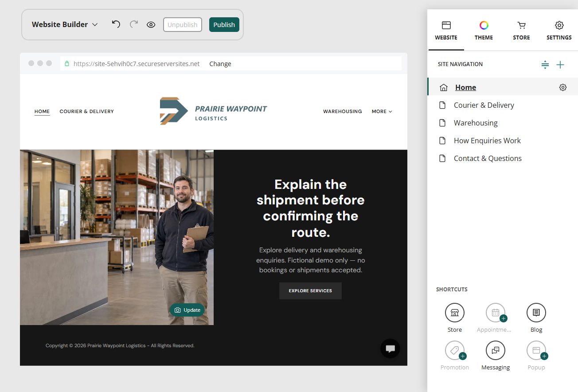Switch to the Website tab
The width and height of the screenshot is (578, 392).
446,31
